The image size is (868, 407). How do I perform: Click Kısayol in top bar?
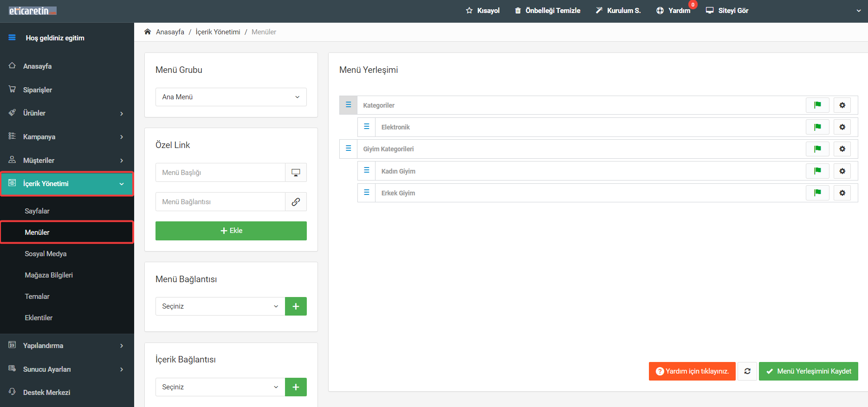483,11
